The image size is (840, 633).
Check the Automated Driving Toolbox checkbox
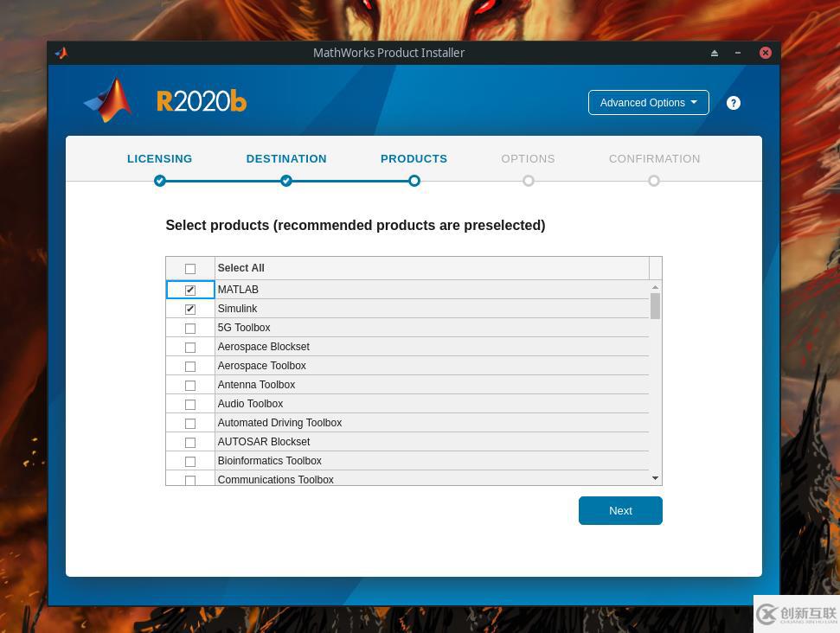tap(190, 424)
